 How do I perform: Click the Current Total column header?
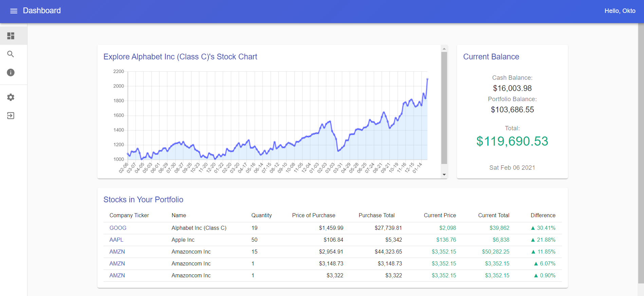coord(494,216)
